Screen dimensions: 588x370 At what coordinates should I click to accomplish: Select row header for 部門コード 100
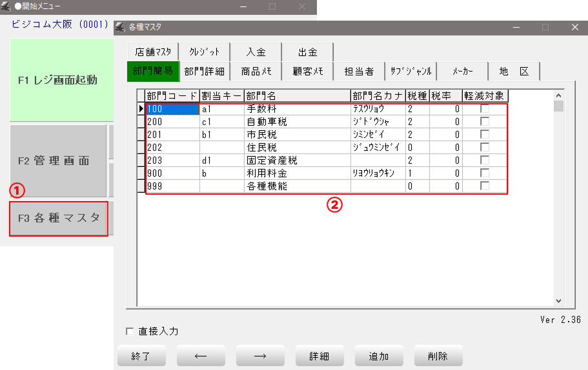(x=141, y=109)
